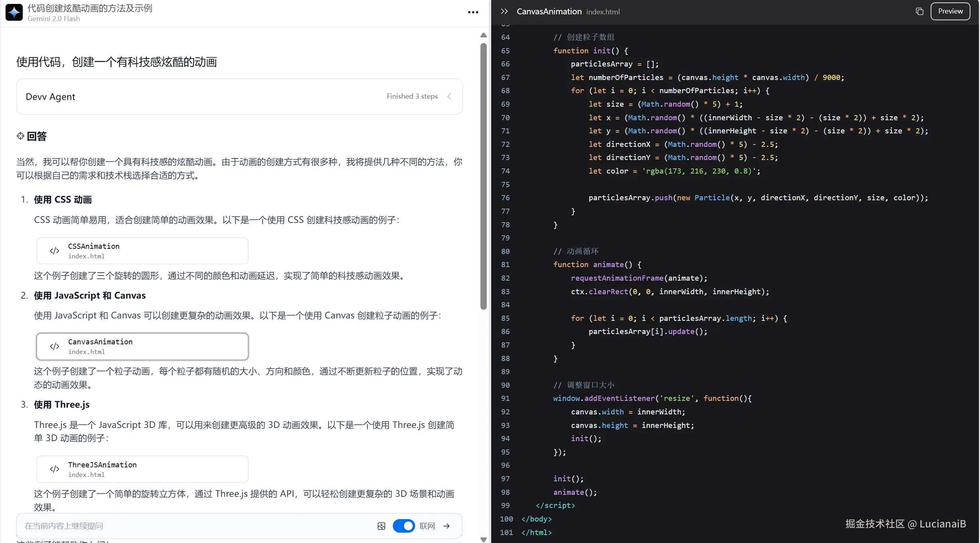Click the closing </body> tag on line 100

pos(537,519)
